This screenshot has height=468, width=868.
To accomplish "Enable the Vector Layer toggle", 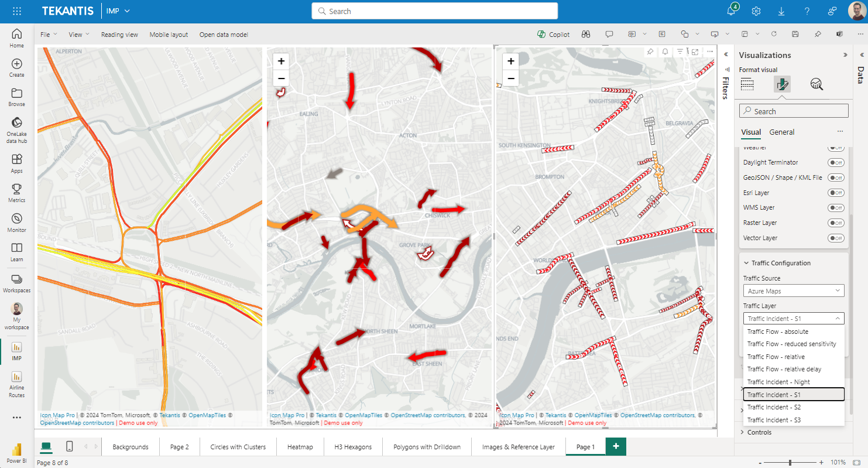I will [836, 238].
